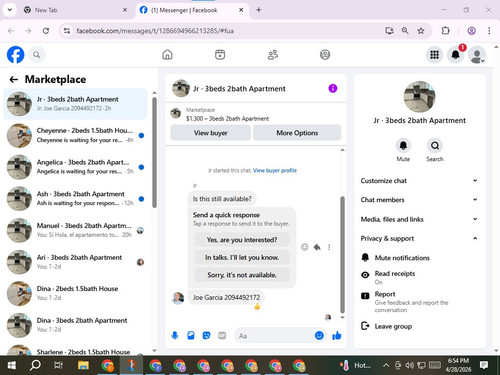Send quick response Sorry, it's not available.
Viewport: 500px width, 375px height.
(x=242, y=275)
